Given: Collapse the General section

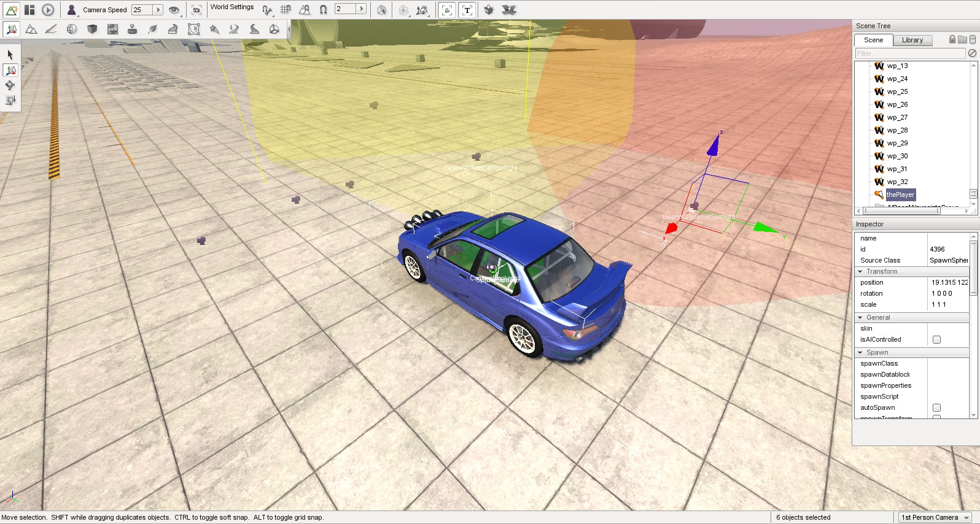Looking at the screenshot, I should tap(860, 317).
